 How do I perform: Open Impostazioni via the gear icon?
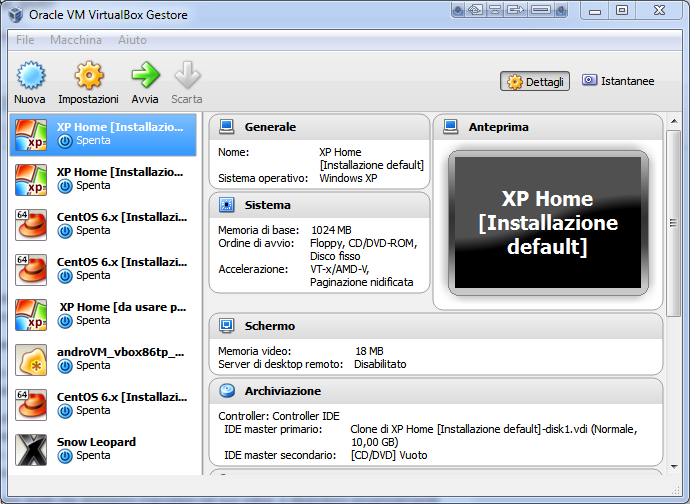(x=89, y=75)
